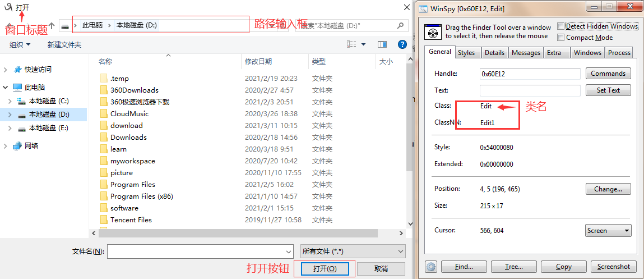Sort by the date modified (修改日期) column

pyautogui.click(x=258, y=62)
